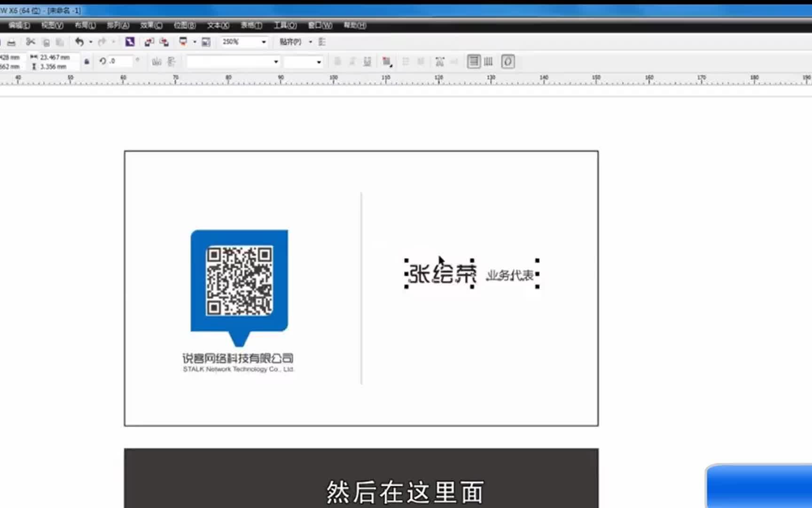Viewport: 812px width, 508px height.
Task: Set text direction to vertical
Action: click(489, 62)
